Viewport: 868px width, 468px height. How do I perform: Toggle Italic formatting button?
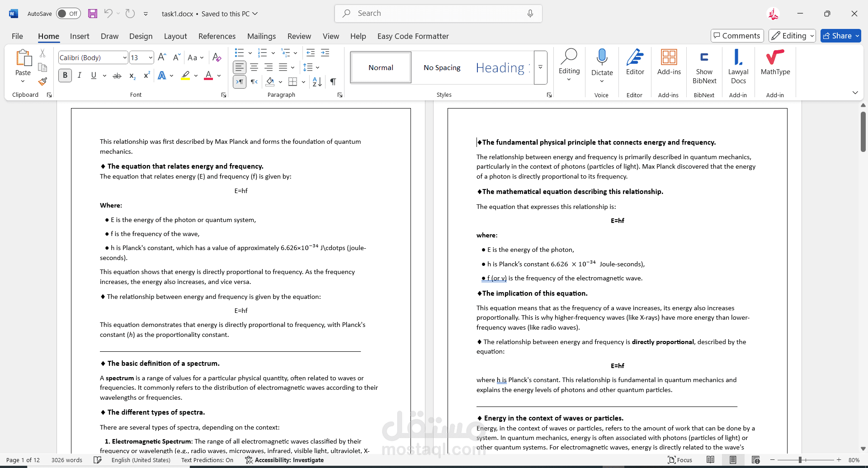click(x=80, y=76)
